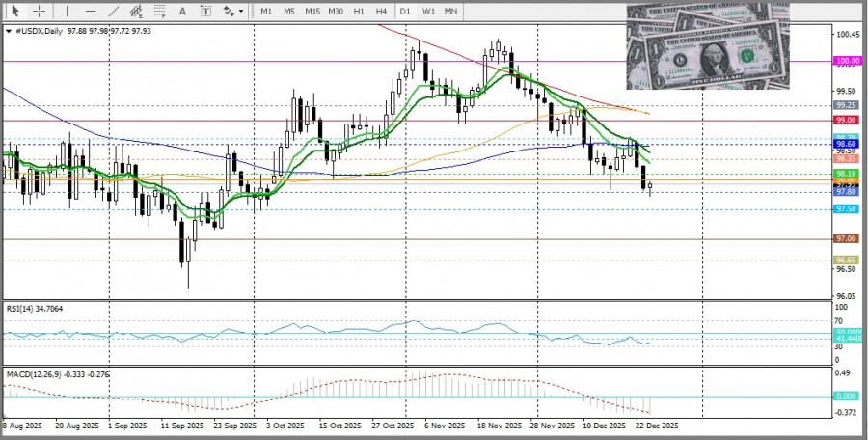Activate the crosshair tool
This screenshot has width=868, height=440.
[39, 11]
